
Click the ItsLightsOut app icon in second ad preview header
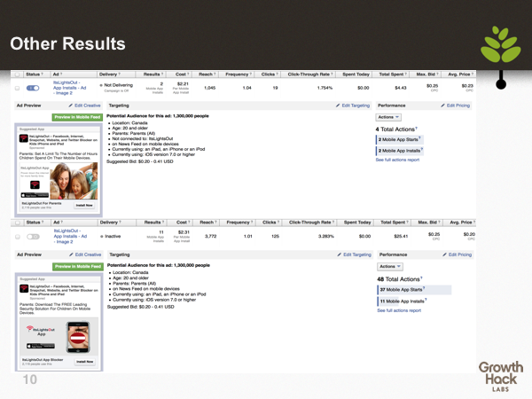(24, 289)
